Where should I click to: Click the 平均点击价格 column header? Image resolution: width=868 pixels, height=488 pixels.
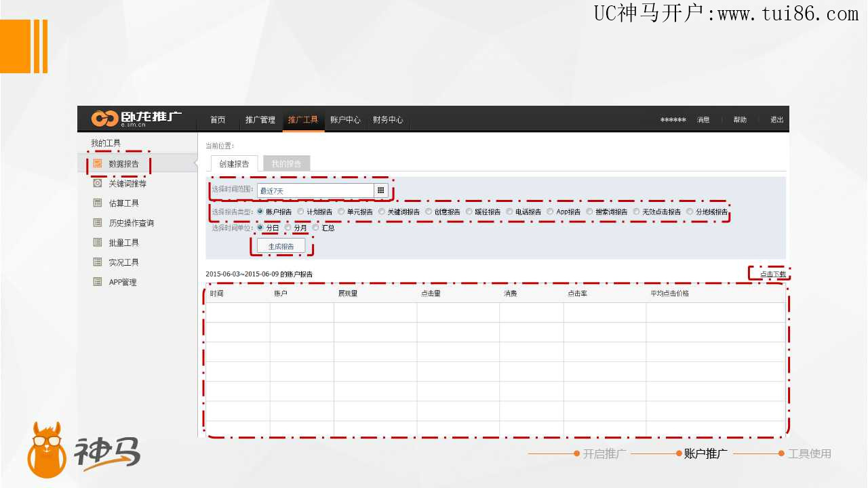pyautogui.click(x=669, y=293)
